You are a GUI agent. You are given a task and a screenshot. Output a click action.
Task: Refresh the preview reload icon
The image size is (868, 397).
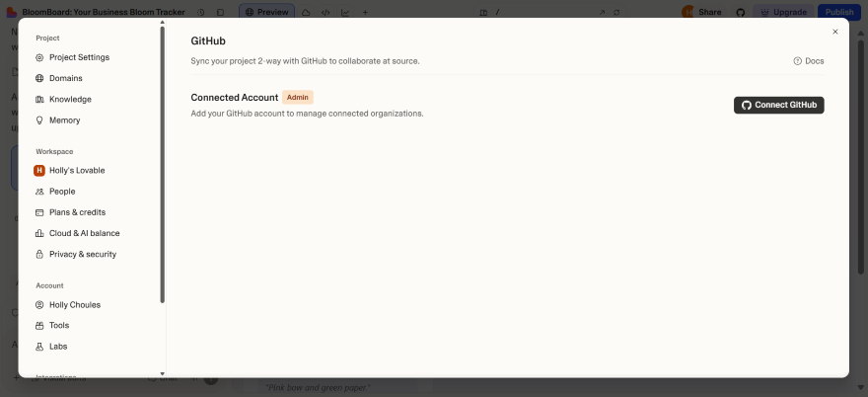pyautogui.click(x=616, y=12)
